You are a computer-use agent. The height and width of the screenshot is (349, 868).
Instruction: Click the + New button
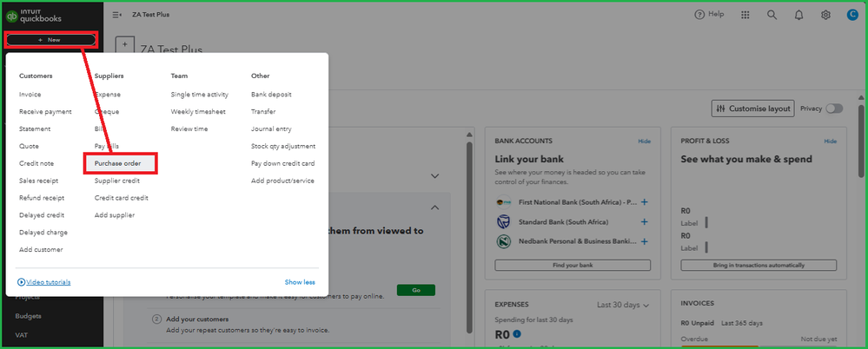(50, 40)
